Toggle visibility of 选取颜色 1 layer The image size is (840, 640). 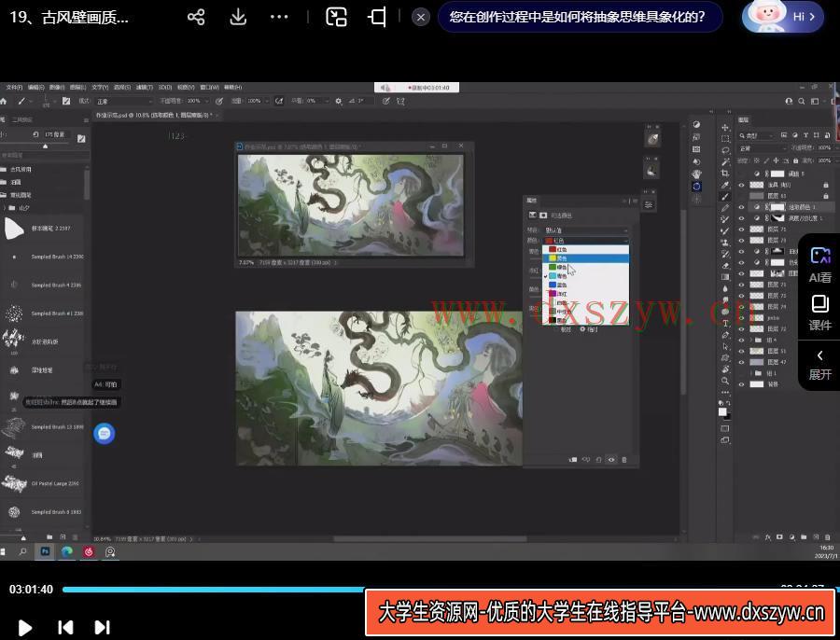tap(741, 207)
